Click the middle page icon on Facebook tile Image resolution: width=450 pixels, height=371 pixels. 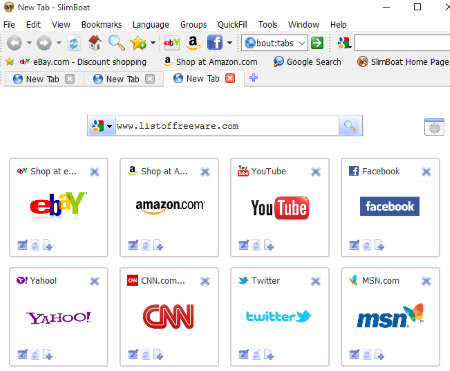pyautogui.click(x=367, y=245)
